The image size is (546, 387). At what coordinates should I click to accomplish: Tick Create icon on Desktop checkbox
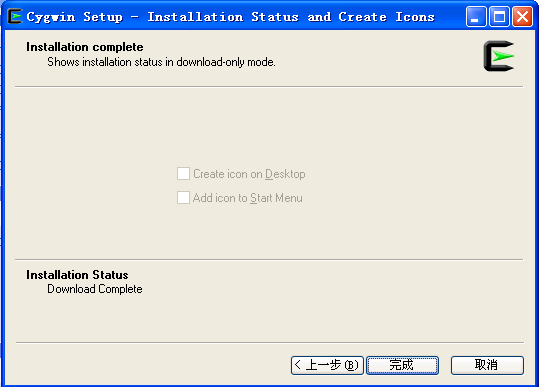(x=183, y=173)
